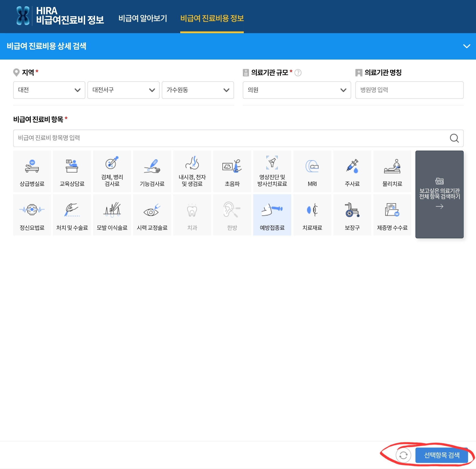The height and width of the screenshot is (469, 476).
Task: Open the 가수원동 neighborhood dropdown
Action: (198, 90)
